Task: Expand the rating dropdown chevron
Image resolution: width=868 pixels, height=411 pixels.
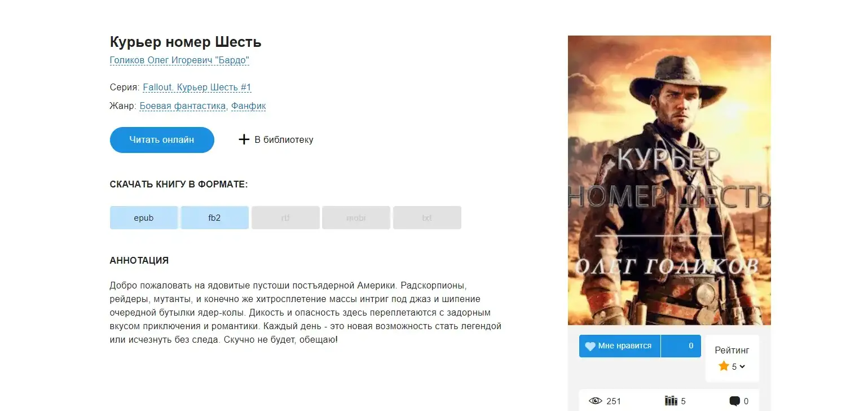Action: (742, 366)
